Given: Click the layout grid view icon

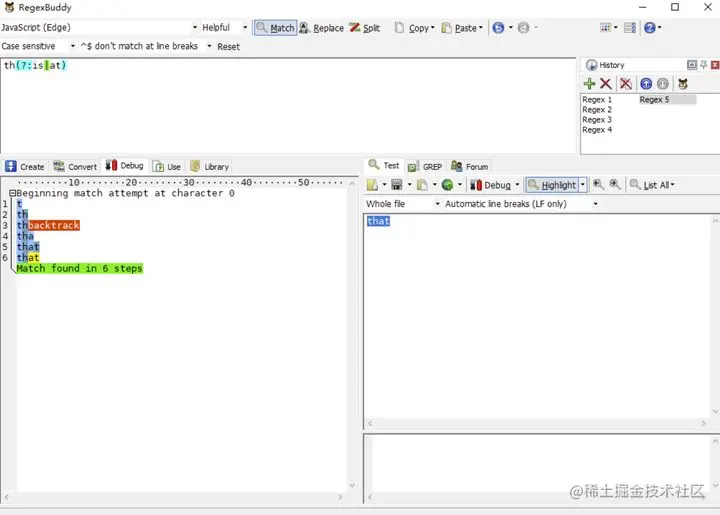Looking at the screenshot, I should [x=606, y=28].
